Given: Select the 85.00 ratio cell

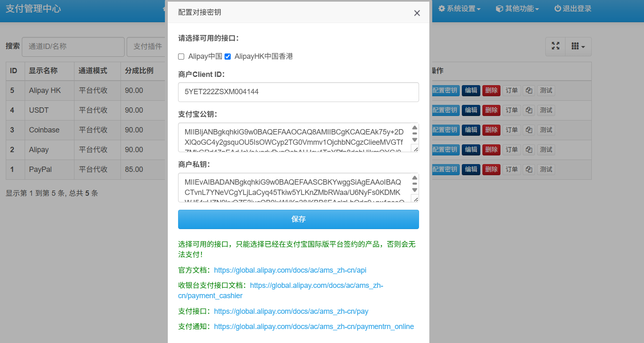Looking at the screenshot, I should (x=143, y=169).
